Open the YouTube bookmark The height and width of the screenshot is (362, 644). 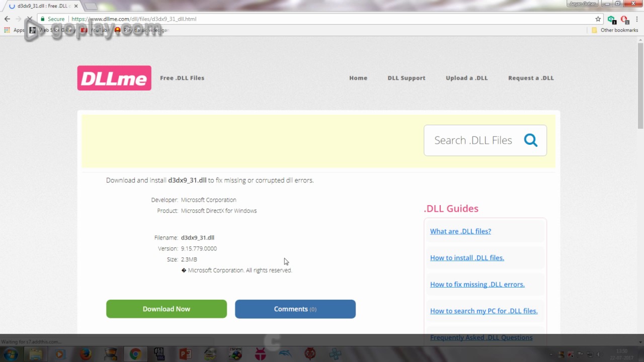coord(96,30)
